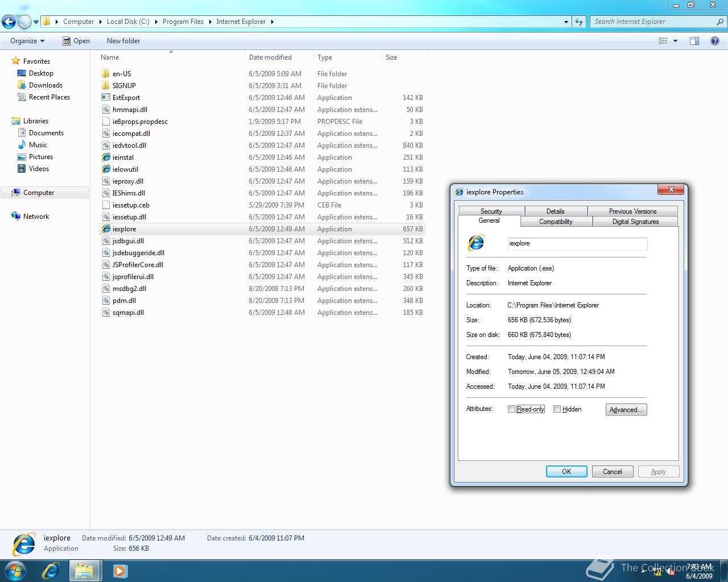Select Favorites in the navigation pane
The height and width of the screenshot is (582, 728).
36,61
